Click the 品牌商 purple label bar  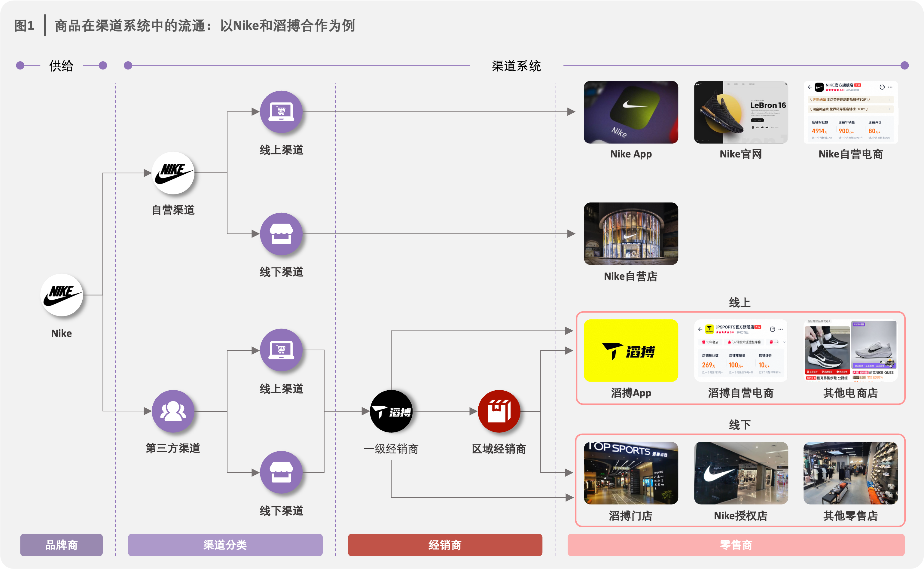61,545
